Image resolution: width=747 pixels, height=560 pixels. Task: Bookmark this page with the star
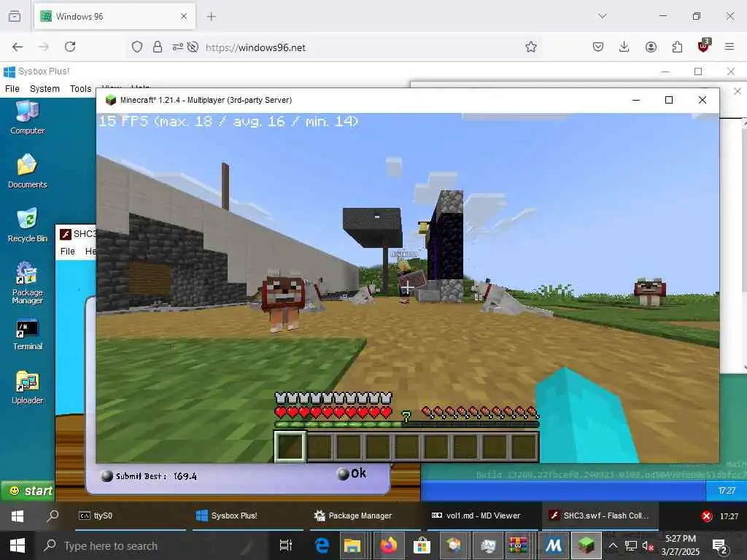point(531,47)
